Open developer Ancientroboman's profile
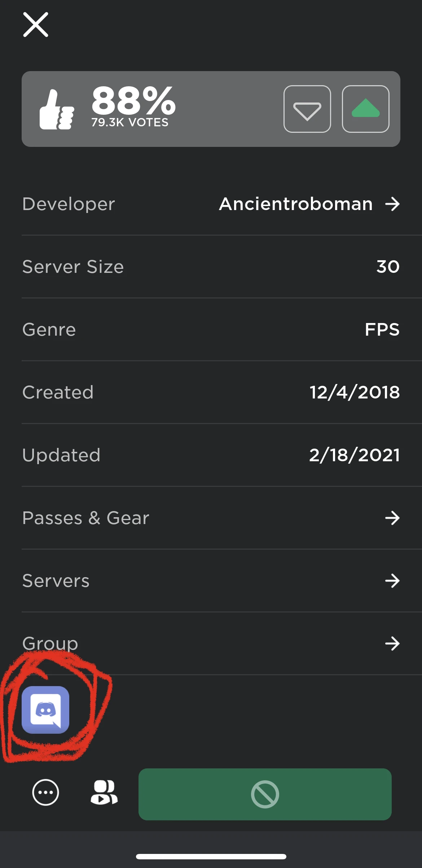Screen dimensions: 422x868 tap(296, 204)
